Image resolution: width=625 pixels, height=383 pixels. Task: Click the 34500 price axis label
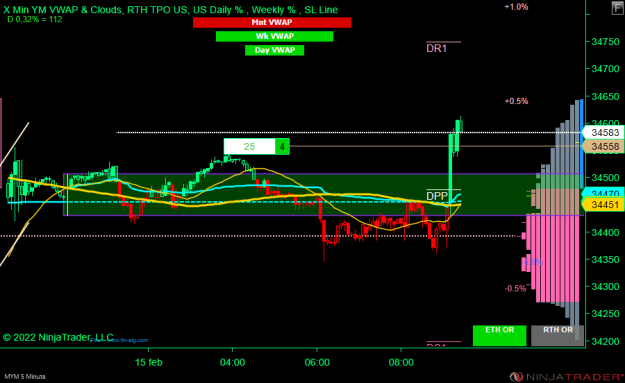605,178
